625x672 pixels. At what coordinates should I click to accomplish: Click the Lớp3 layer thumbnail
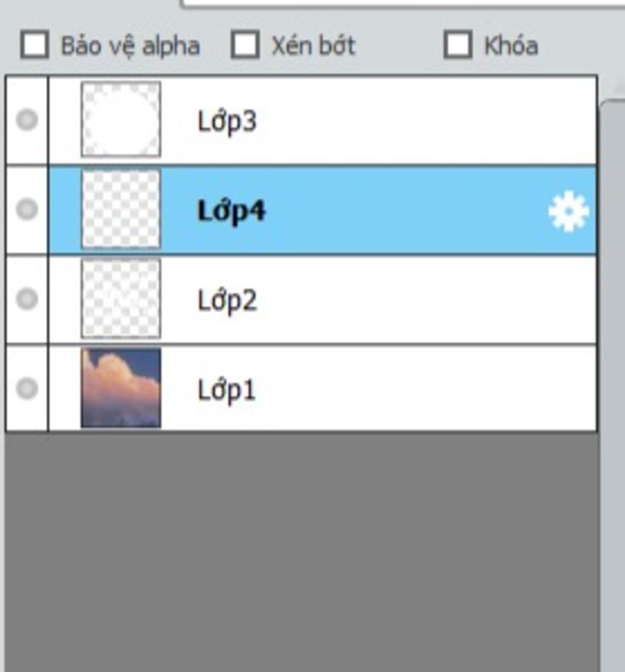[121, 119]
